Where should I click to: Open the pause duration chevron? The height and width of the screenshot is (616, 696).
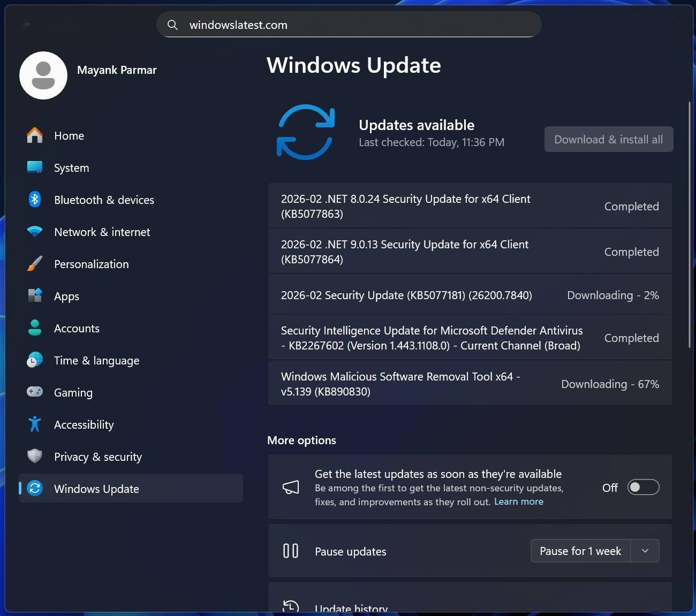pyautogui.click(x=645, y=551)
